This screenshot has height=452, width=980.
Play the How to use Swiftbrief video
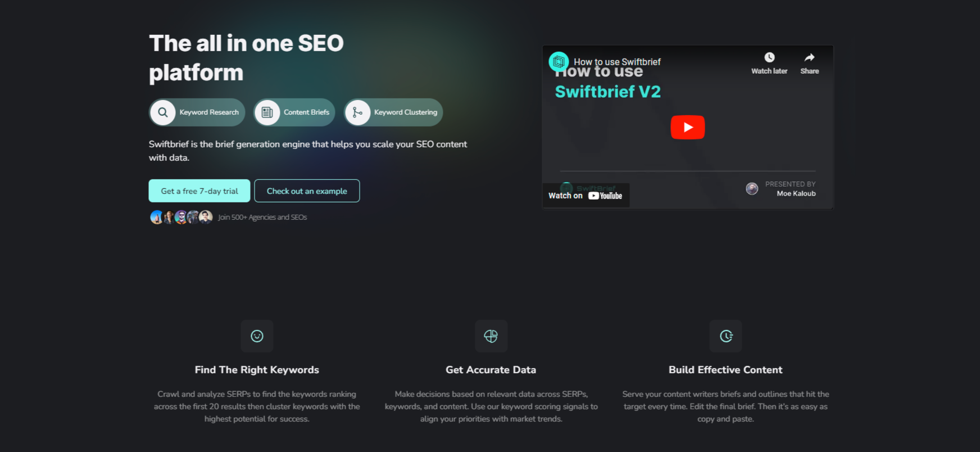(688, 126)
